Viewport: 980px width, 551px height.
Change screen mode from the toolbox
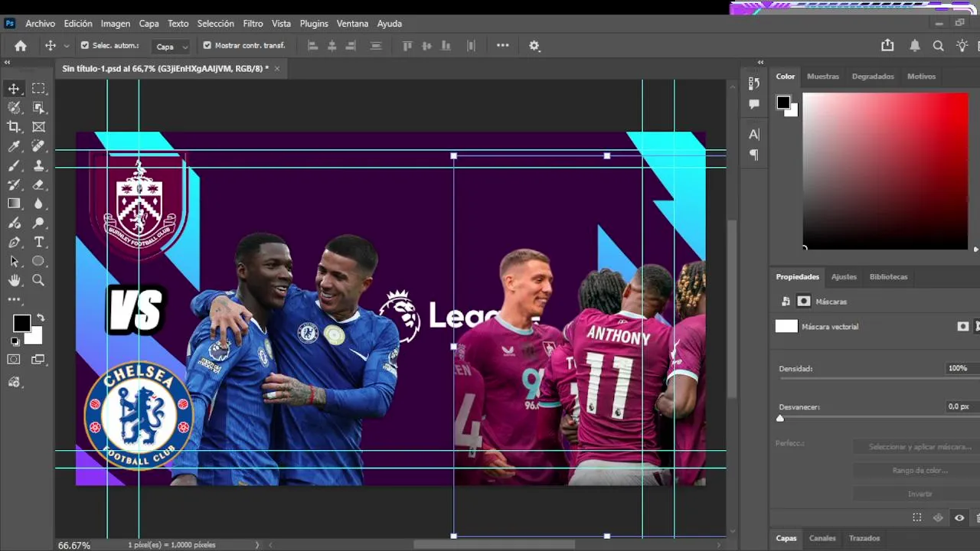pyautogui.click(x=38, y=360)
